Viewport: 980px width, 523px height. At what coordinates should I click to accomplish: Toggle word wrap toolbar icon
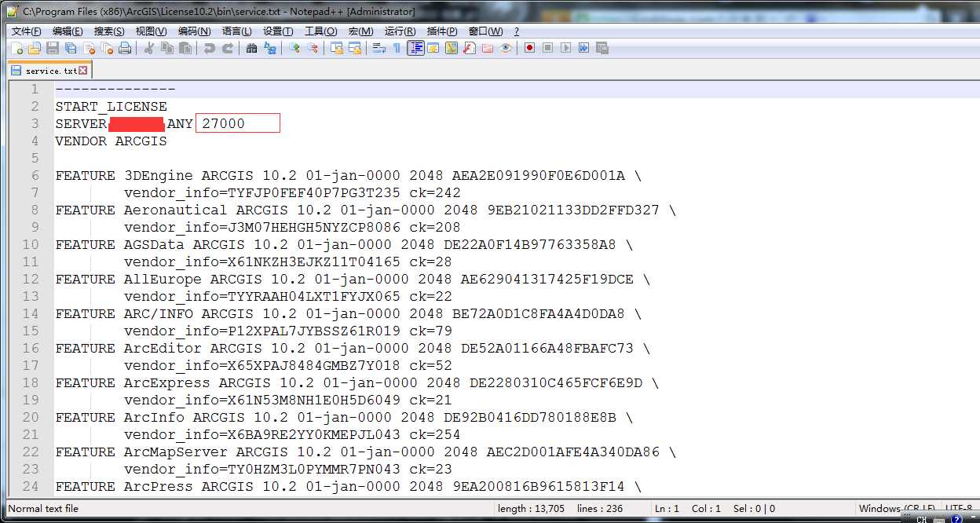378,48
